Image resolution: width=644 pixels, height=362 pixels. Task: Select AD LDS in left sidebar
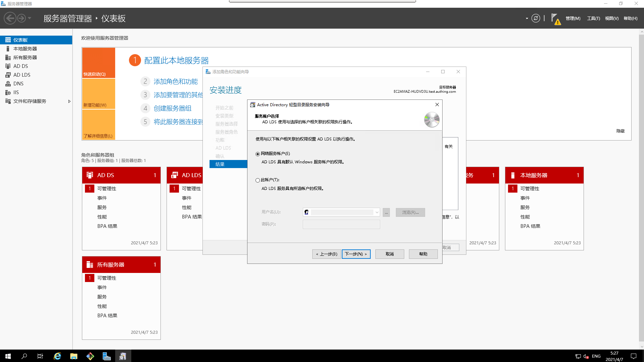point(22,75)
